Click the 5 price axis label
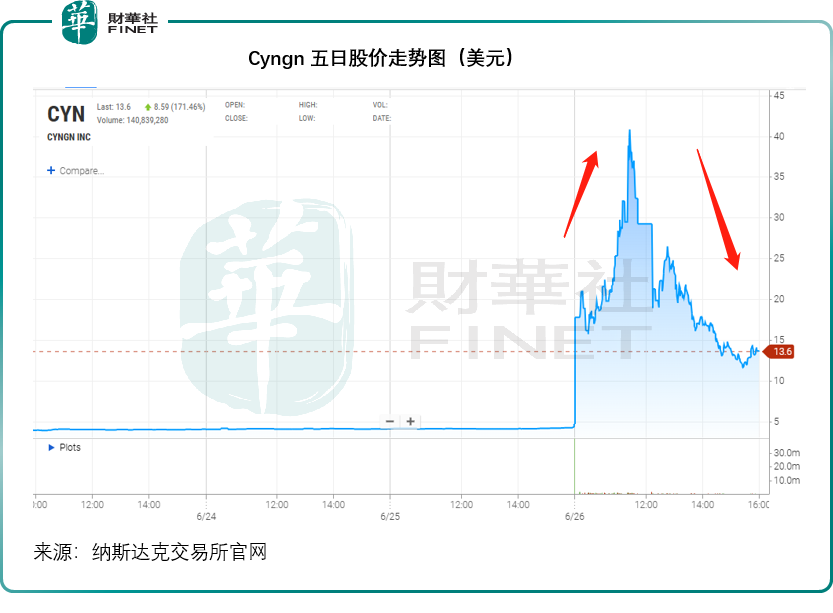Image resolution: width=833 pixels, height=613 pixels. (777, 421)
